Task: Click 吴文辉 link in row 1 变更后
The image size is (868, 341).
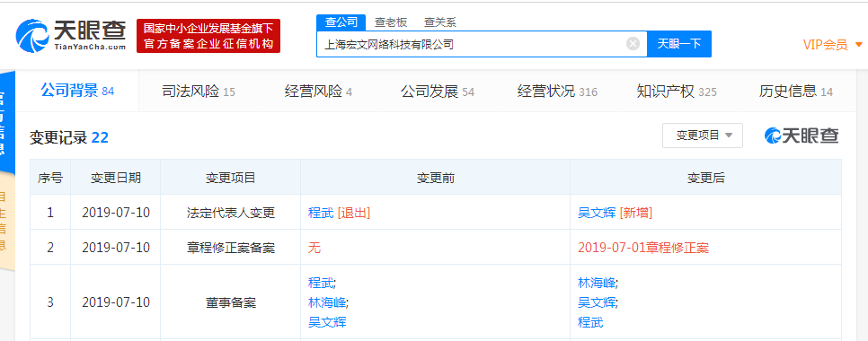Action: point(597,212)
